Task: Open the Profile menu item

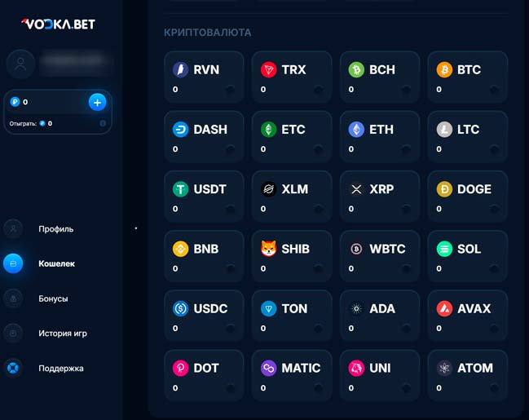Action: pos(55,229)
